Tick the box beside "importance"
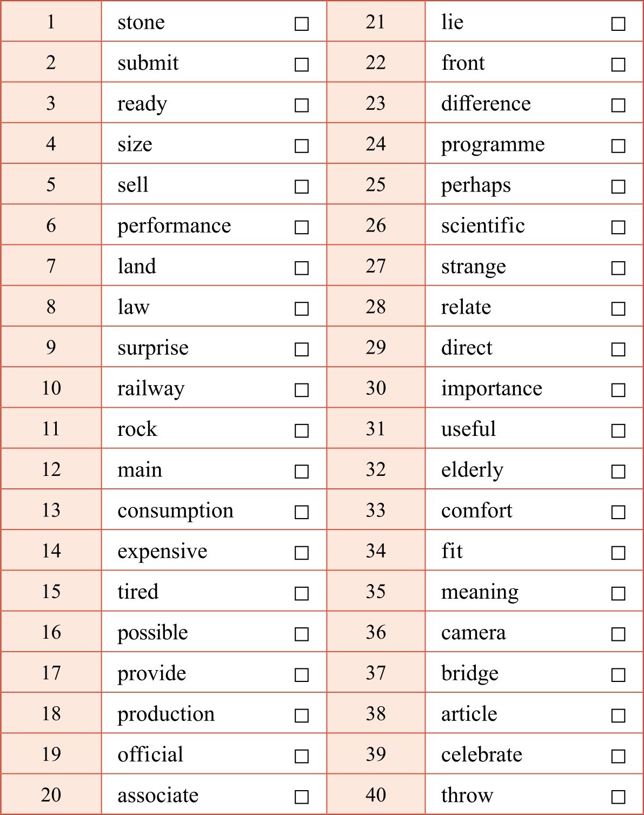The width and height of the screenshot is (644, 815). tap(618, 390)
